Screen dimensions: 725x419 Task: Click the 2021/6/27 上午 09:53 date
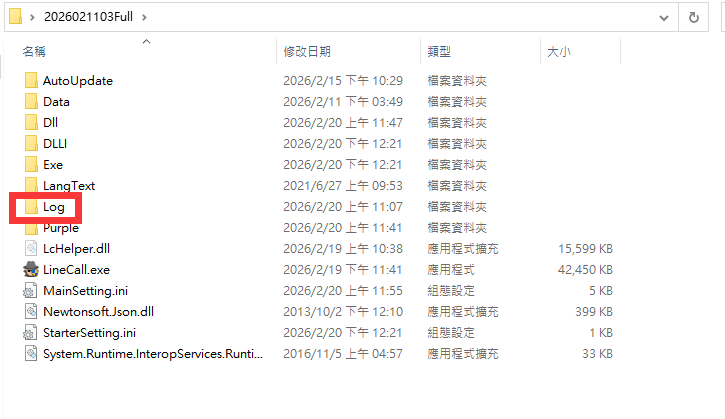tap(343, 186)
